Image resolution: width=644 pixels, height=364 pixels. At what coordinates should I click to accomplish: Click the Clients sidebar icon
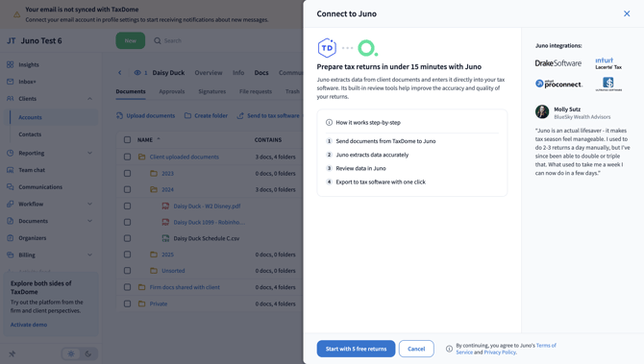click(x=11, y=99)
